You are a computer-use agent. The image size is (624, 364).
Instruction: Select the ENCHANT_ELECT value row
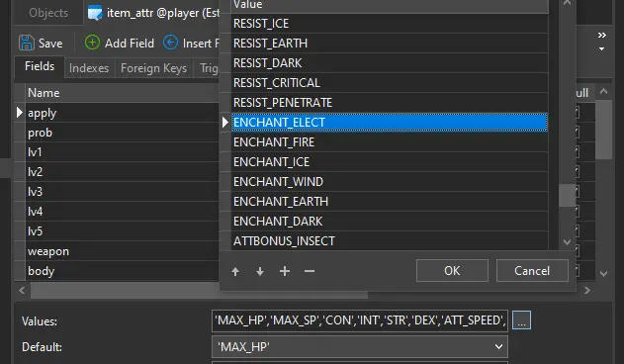[390, 123]
